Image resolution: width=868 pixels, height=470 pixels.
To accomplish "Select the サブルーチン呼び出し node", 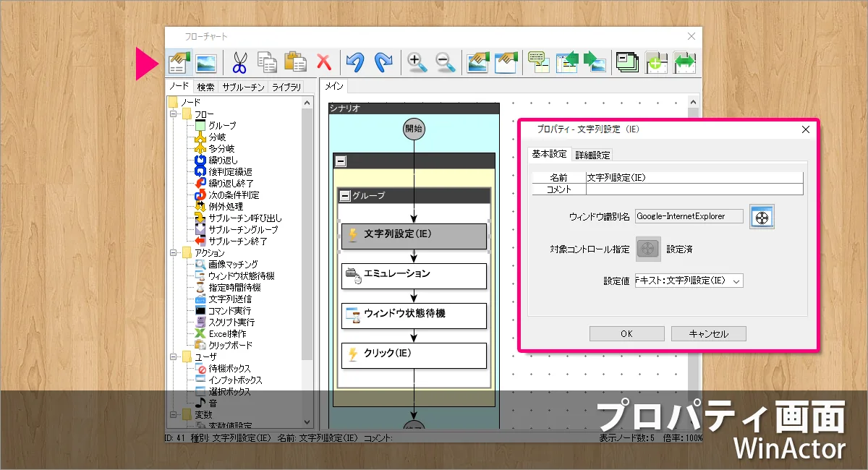I will (245, 218).
